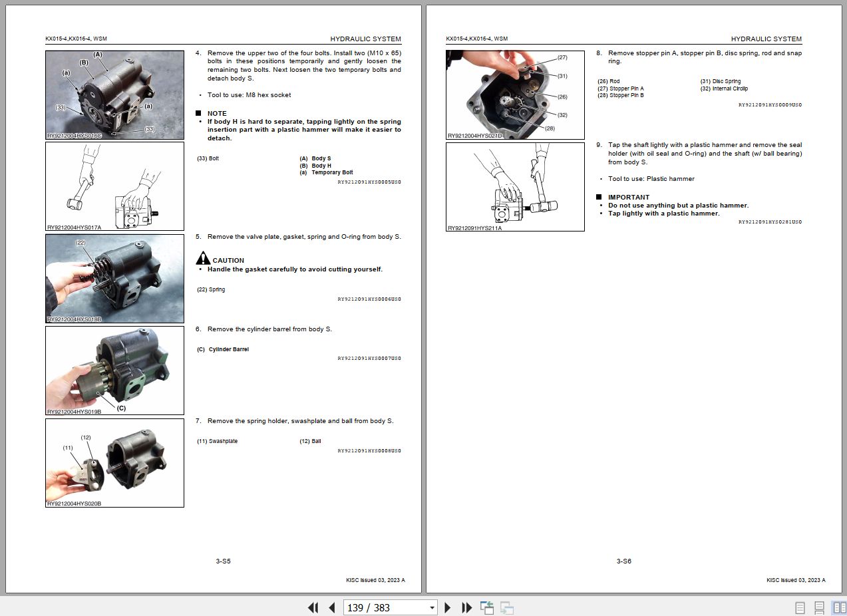Viewport: 847px width, 616px height.
Task: Click "Tool to use: Plastic hammer" text
Action: click(651, 179)
